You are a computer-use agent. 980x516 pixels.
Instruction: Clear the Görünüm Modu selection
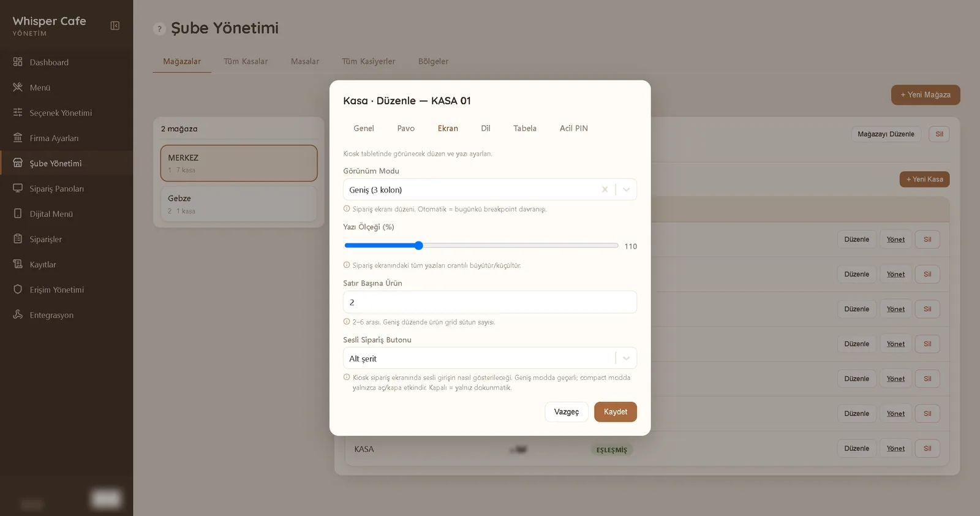click(605, 189)
